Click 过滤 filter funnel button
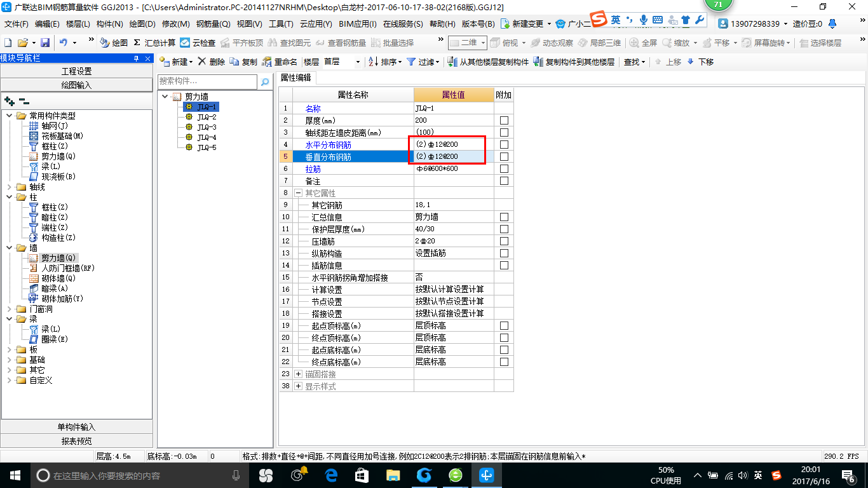The width and height of the screenshot is (868, 488). (423, 62)
